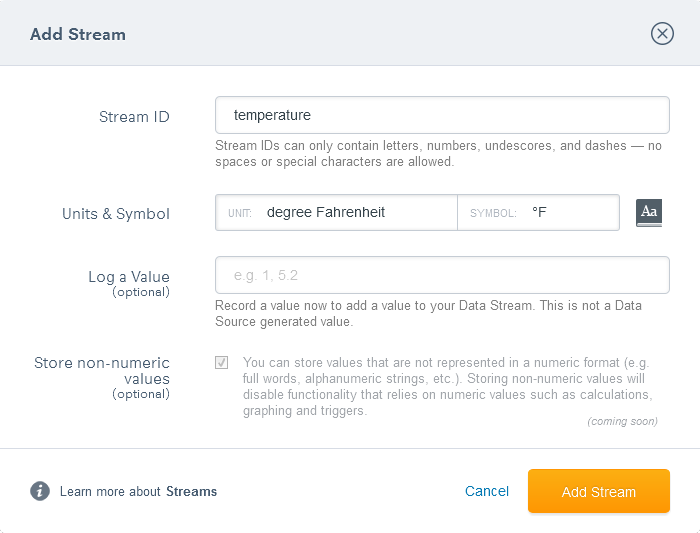Click the SYMBOL: prefix label
Screen dimensions: 700x533
[x=493, y=213]
